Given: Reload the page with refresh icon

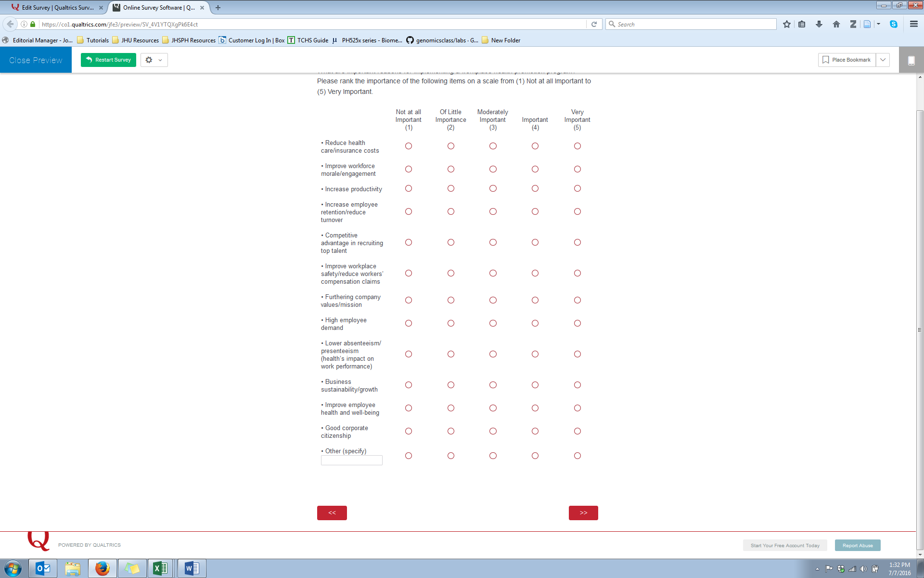Looking at the screenshot, I should click(x=594, y=24).
